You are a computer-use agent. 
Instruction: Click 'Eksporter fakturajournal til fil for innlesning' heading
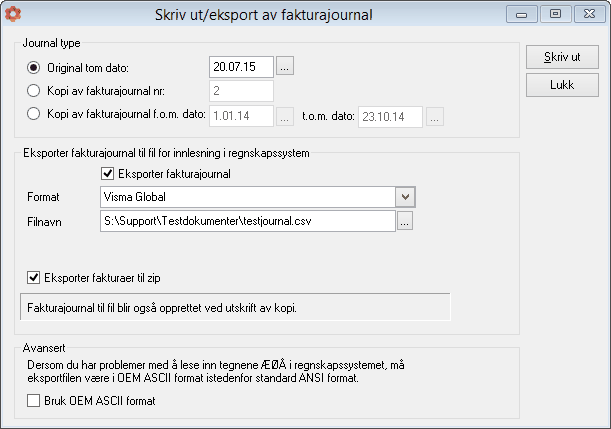click(166, 153)
